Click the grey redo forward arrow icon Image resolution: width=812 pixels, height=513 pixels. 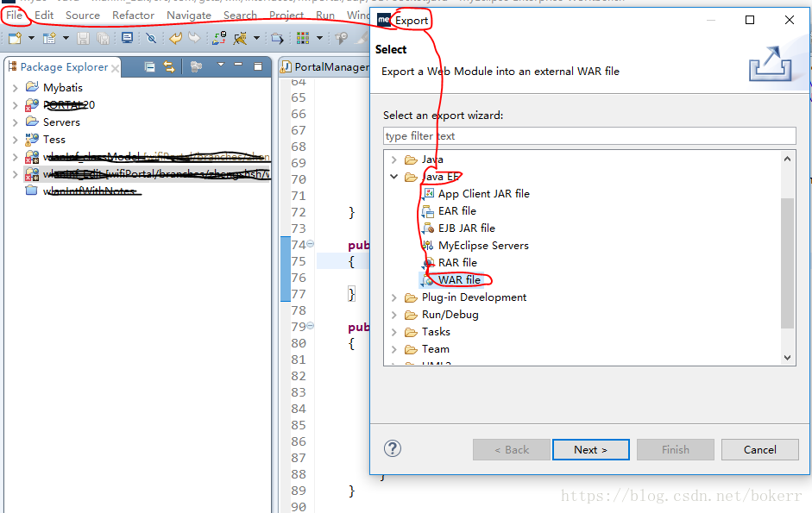coord(193,38)
